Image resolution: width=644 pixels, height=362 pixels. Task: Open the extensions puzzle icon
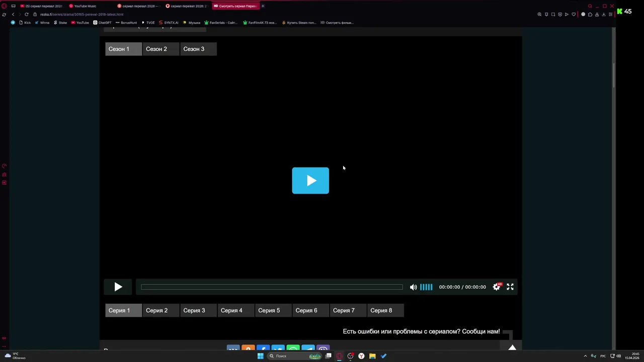pyautogui.click(x=590, y=14)
